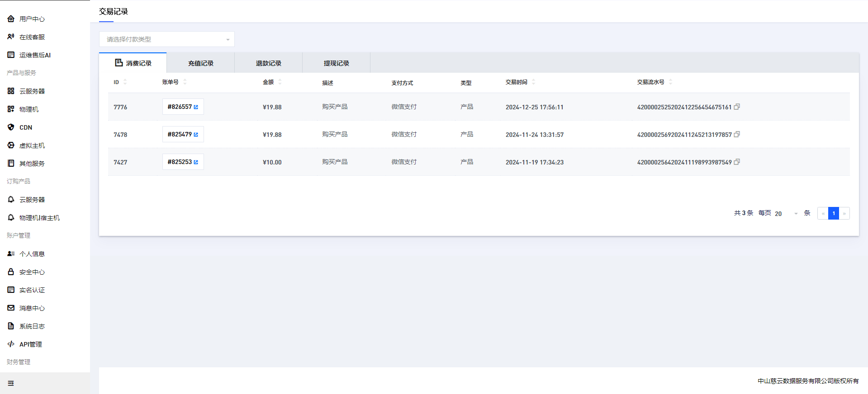
Task: Open CDN shield icon
Action: point(11,127)
